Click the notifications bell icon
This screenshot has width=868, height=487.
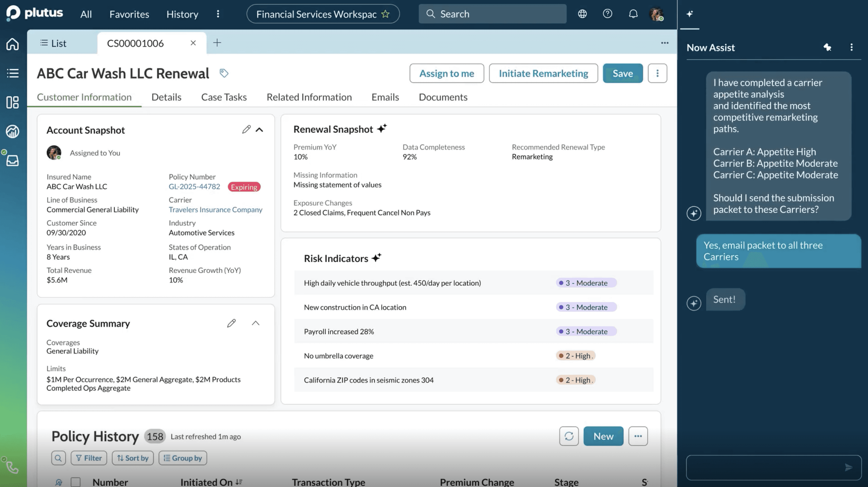[x=633, y=14]
